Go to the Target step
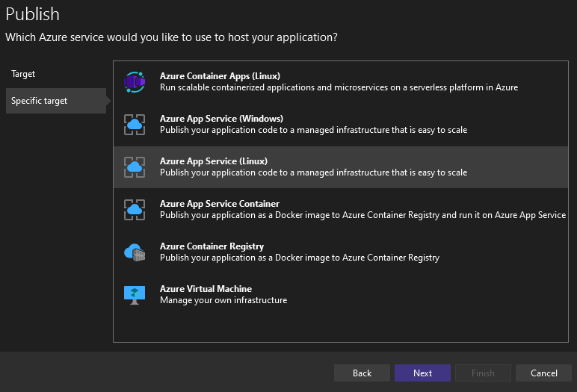577x392 pixels. coord(23,74)
